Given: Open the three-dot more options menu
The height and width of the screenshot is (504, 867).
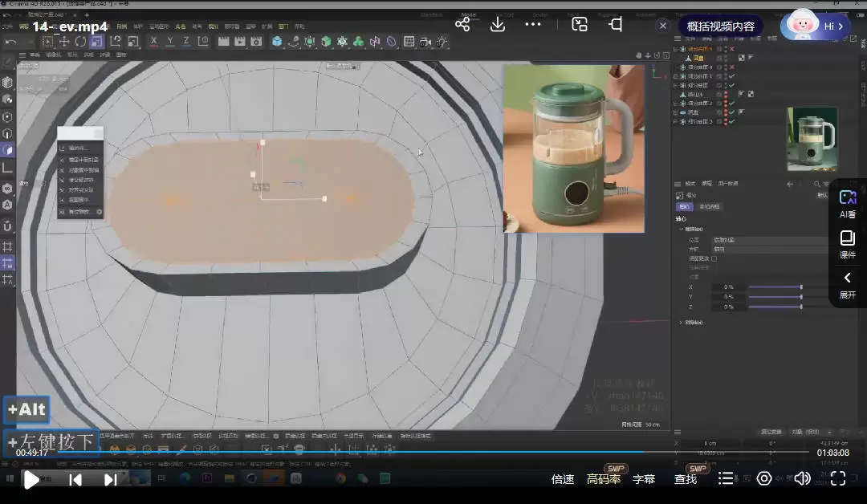Looking at the screenshot, I should [533, 24].
